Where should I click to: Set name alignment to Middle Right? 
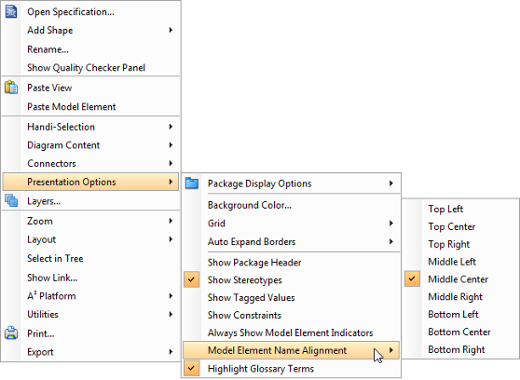tap(461, 296)
